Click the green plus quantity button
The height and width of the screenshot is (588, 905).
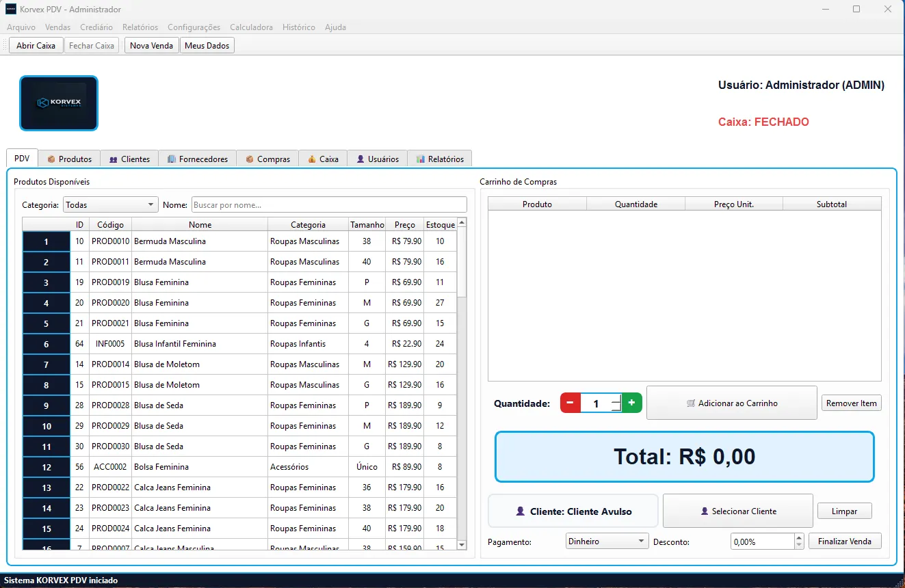(631, 403)
